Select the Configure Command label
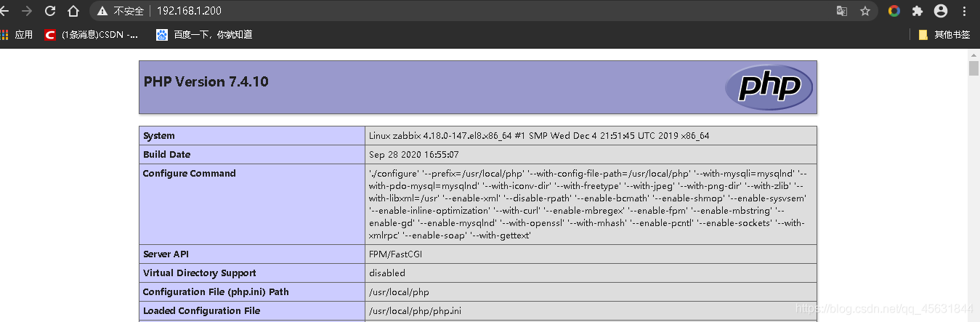Image resolution: width=980 pixels, height=322 pixels. (x=190, y=174)
